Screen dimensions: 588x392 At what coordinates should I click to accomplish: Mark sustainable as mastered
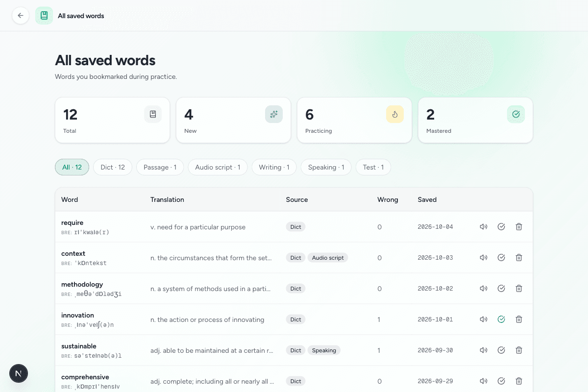[501, 350]
